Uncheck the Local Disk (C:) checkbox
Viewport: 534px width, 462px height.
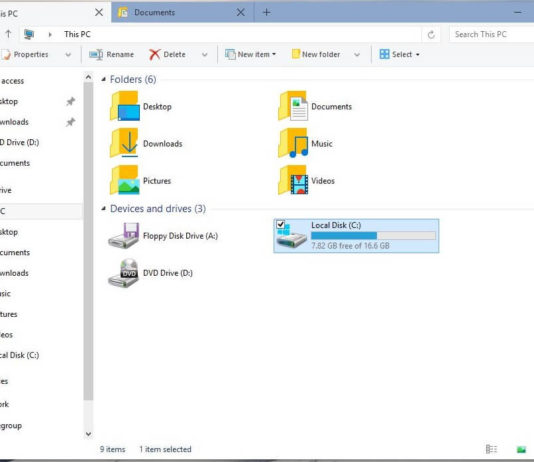click(x=281, y=224)
